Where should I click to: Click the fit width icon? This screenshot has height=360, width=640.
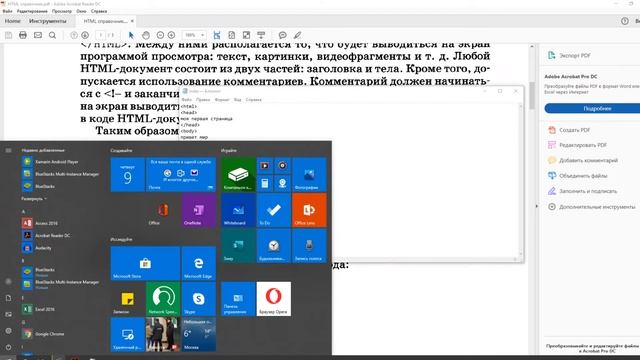click(217, 35)
